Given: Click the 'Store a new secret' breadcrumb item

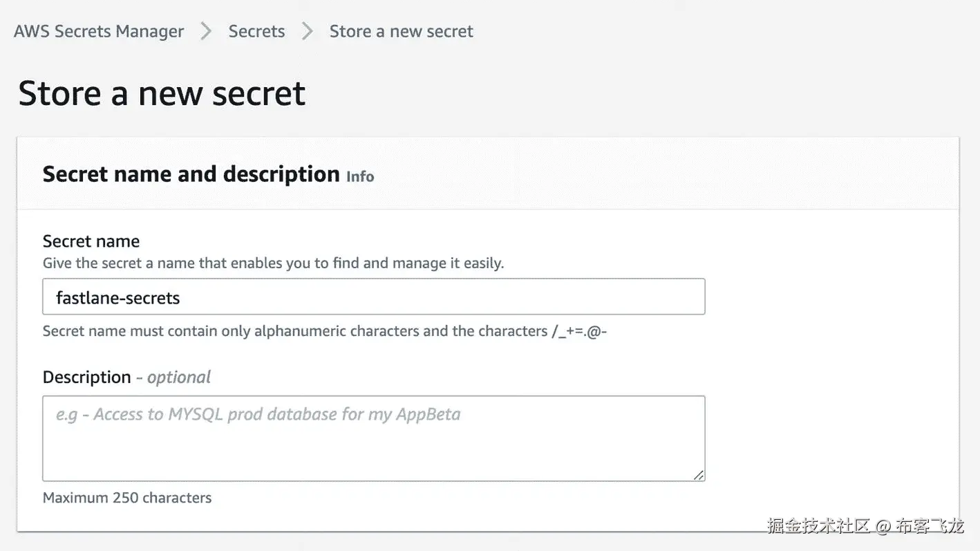Looking at the screenshot, I should click(x=401, y=32).
